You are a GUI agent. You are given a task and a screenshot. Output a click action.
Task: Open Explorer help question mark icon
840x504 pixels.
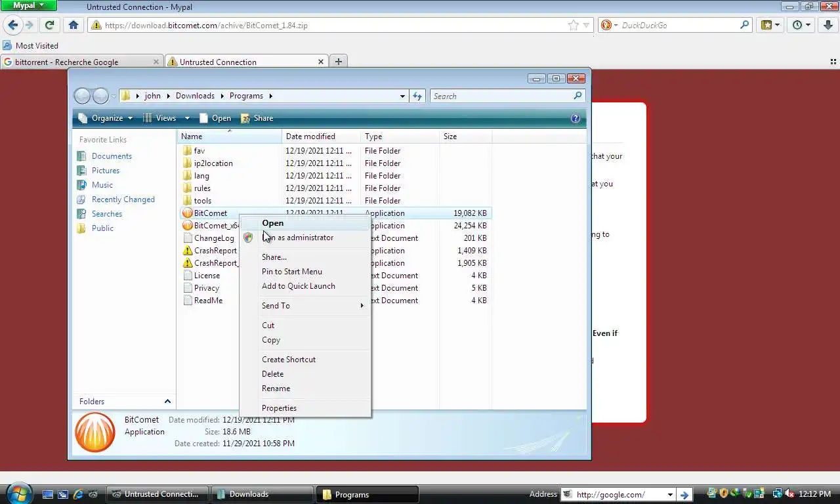576,118
